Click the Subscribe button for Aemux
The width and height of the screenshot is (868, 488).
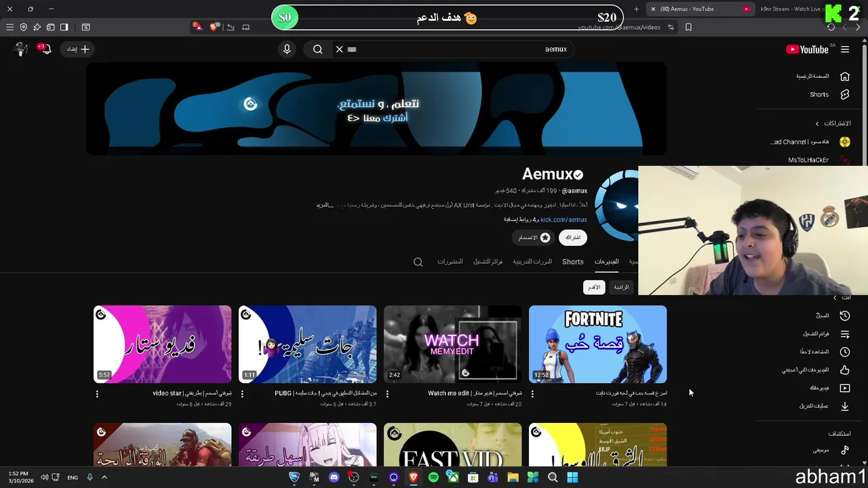coord(573,238)
